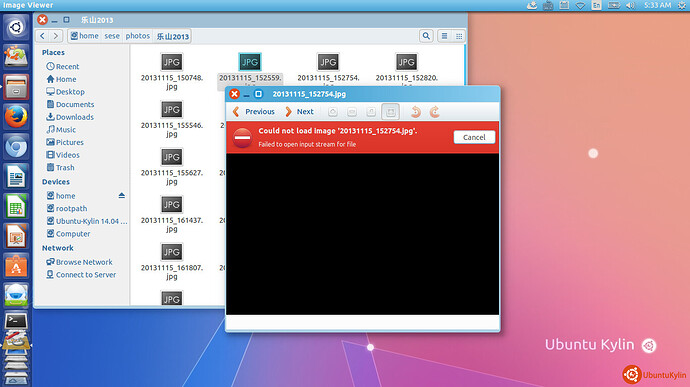Image resolution: width=690 pixels, height=387 pixels.
Task: Open Recent in Places sidebar
Action: click(x=62, y=66)
